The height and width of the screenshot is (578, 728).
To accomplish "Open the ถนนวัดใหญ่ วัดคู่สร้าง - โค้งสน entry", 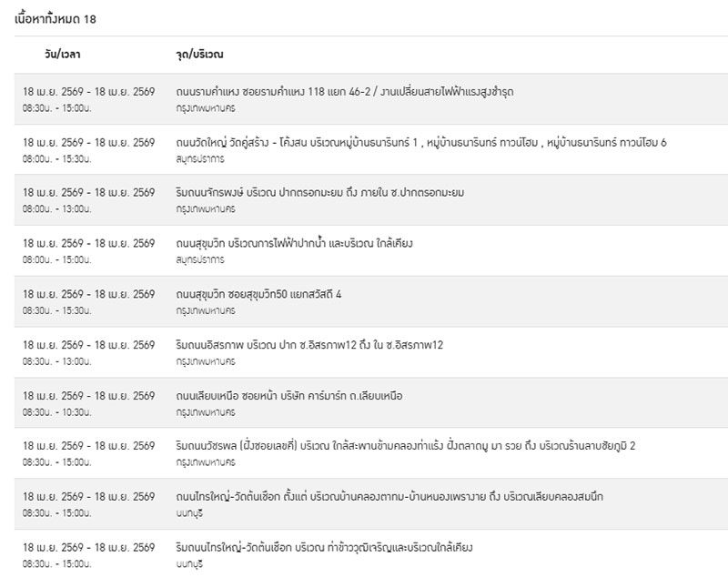I will (x=421, y=143).
